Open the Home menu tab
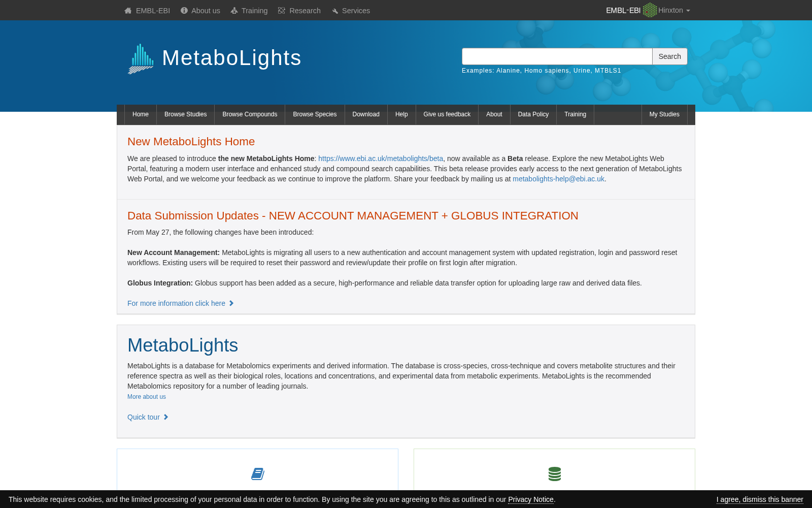This screenshot has width=812, height=508. pos(141,114)
